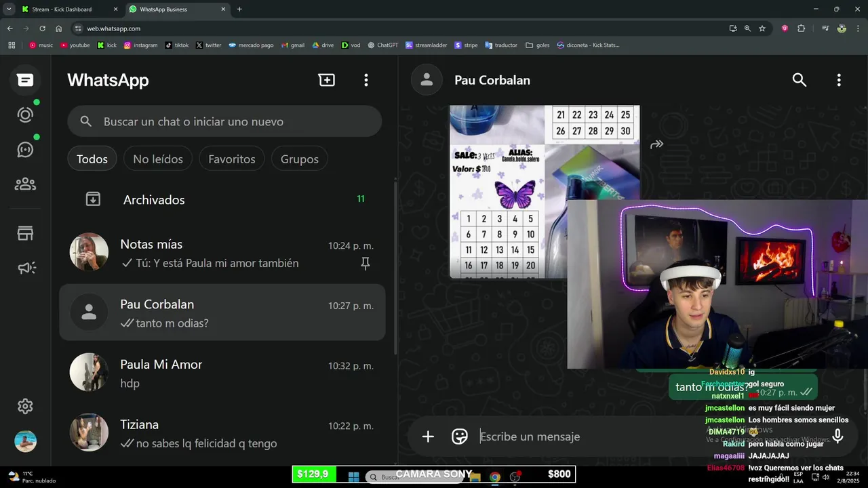Image resolution: width=868 pixels, height=488 pixels.
Task: Select the Todos filter
Action: point(92,159)
